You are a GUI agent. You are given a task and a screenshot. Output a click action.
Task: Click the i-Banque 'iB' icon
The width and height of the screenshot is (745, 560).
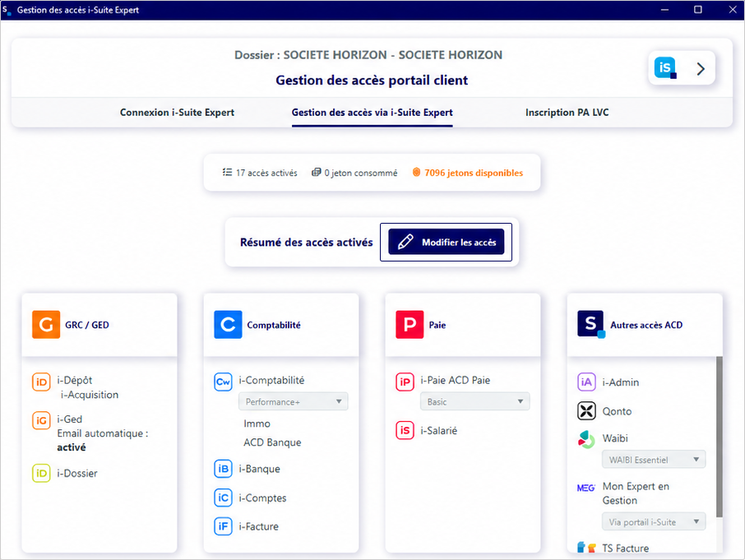223,469
